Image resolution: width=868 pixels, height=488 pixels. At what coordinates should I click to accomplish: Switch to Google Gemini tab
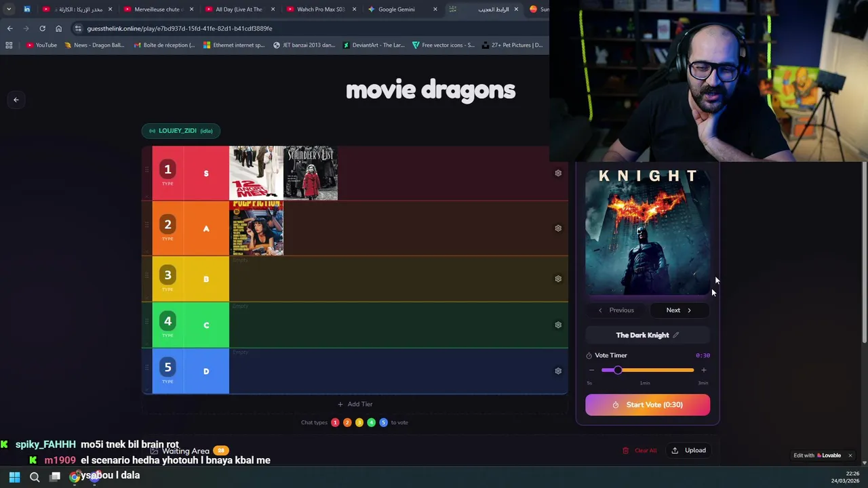pyautogui.click(x=401, y=9)
